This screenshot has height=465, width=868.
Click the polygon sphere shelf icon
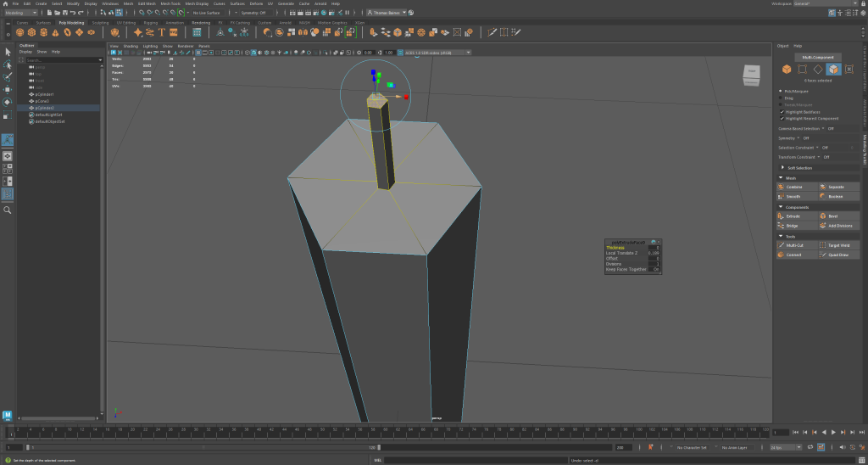(19, 32)
